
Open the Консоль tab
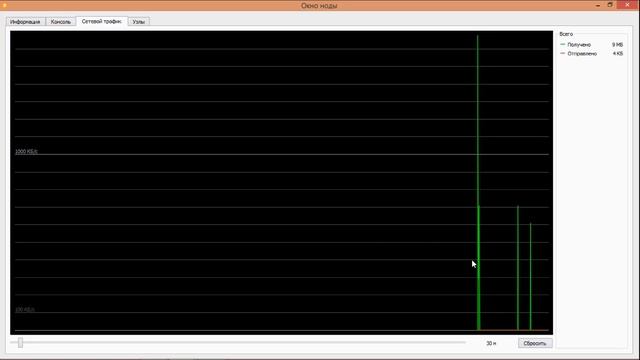pyautogui.click(x=60, y=22)
